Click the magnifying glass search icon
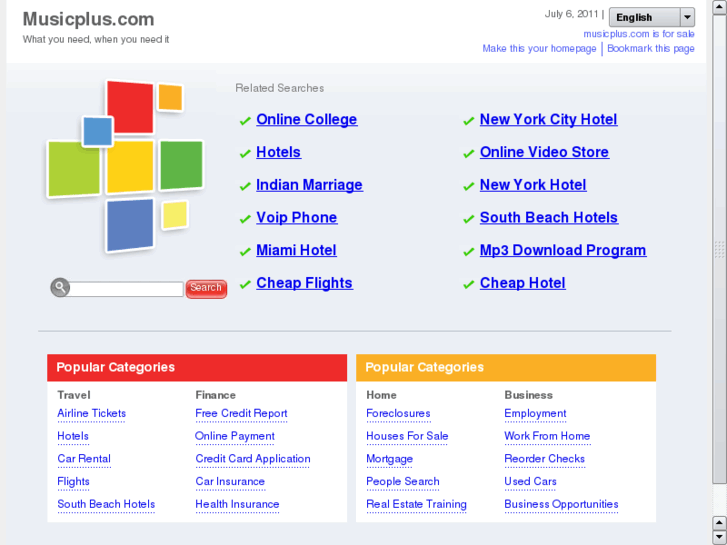The image size is (727, 545). point(60,288)
